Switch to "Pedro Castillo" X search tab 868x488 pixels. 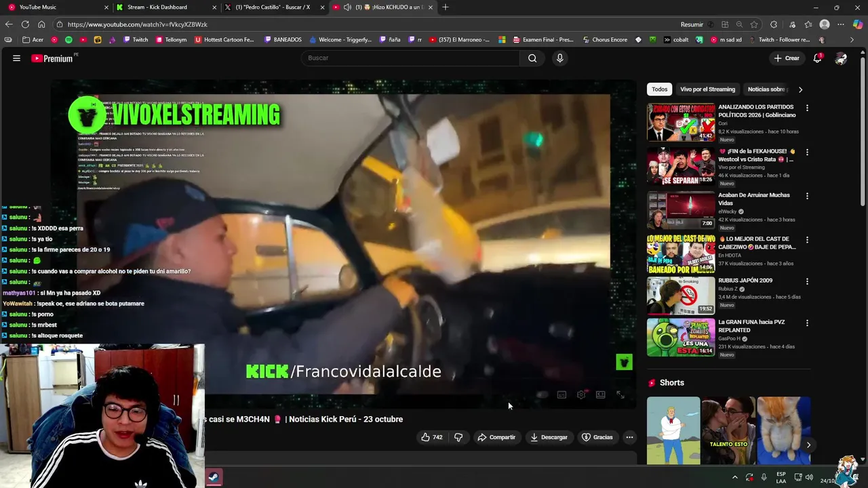(273, 7)
